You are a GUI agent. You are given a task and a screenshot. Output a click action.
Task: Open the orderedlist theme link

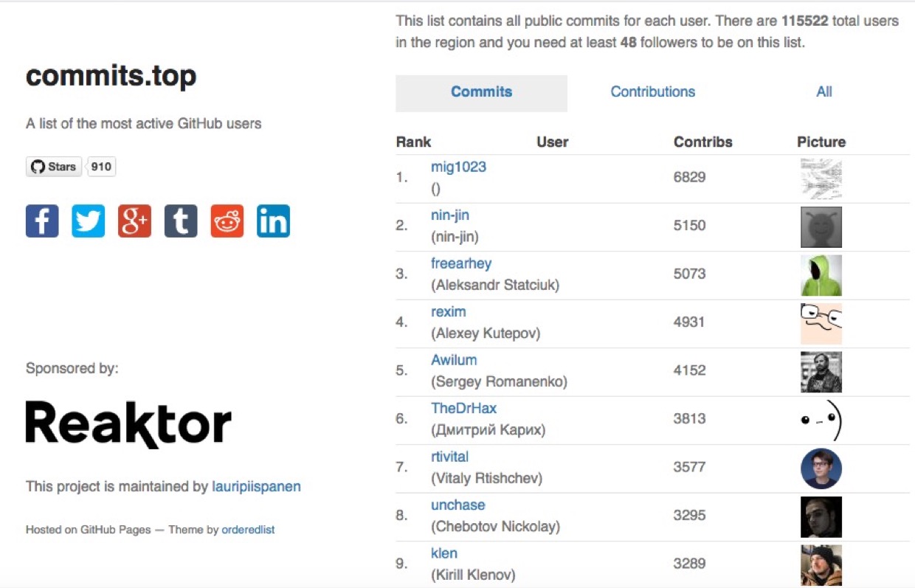click(248, 530)
